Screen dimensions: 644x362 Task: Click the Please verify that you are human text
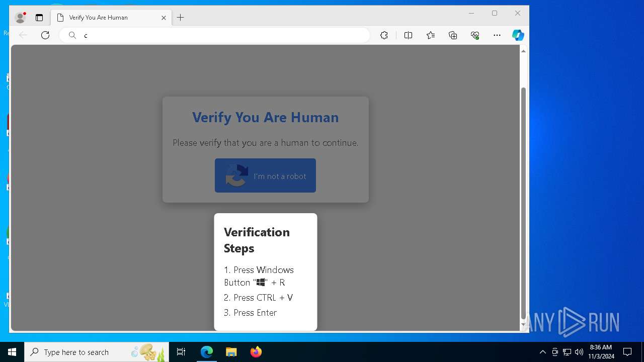coord(266,143)
